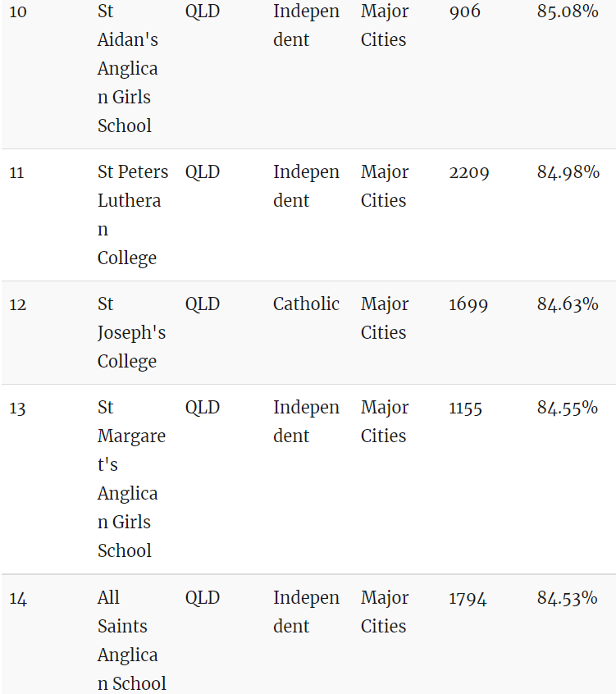Select St Peters Lutheran College name

pyautogui.click(x=133, y=215)
